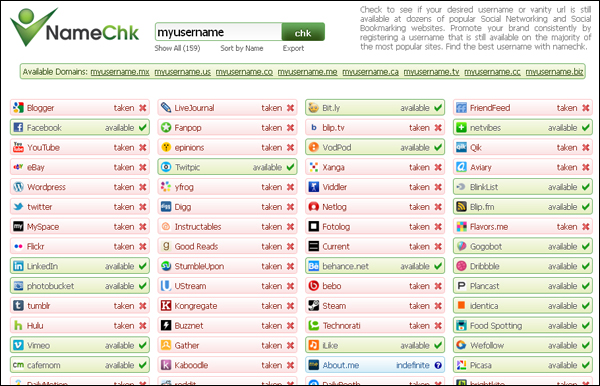
Task: Click the LinkedIn site icon
Action: tap(18, 266)
